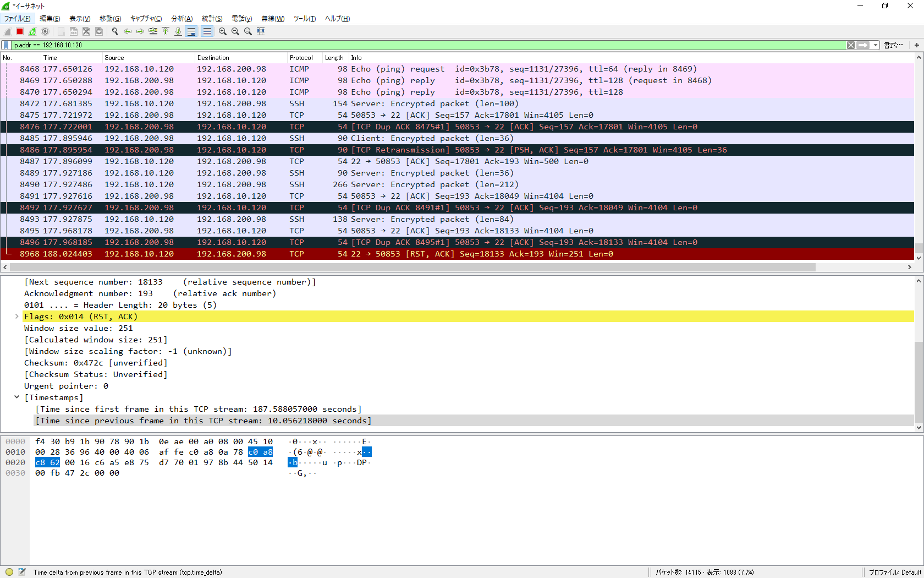Open the 分析(A) menu

[x=182, y=19]
